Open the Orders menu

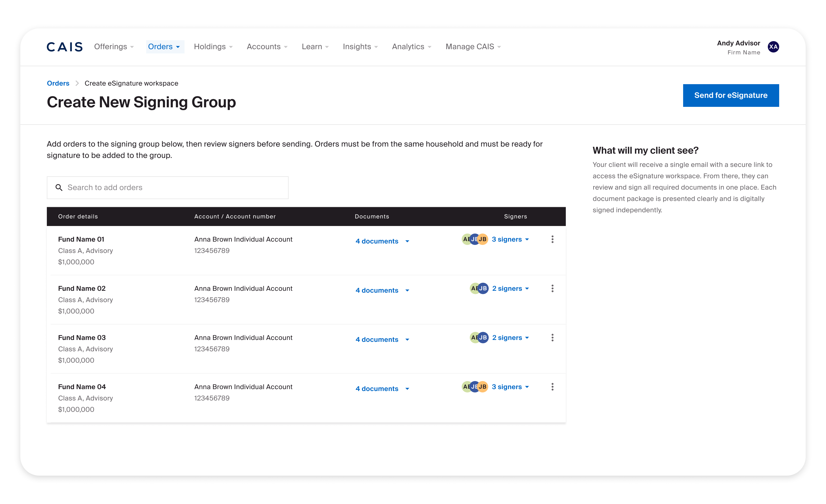point(165,47)
